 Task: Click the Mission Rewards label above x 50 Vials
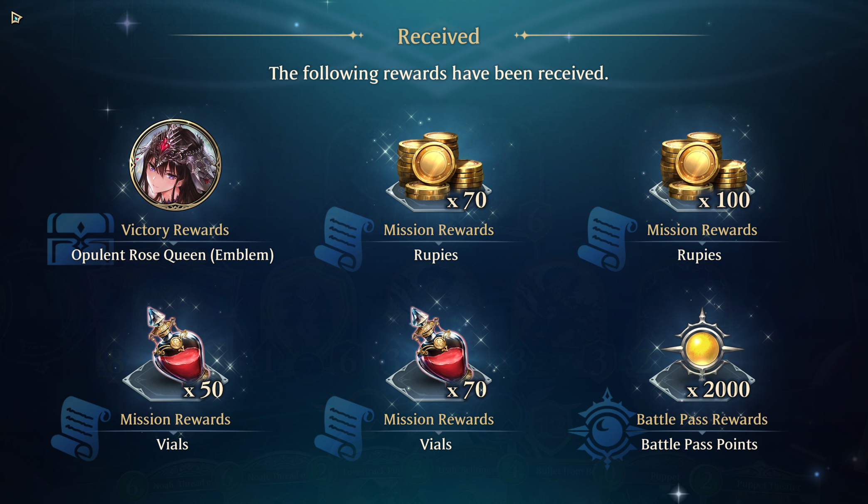[x=175, y=419]
